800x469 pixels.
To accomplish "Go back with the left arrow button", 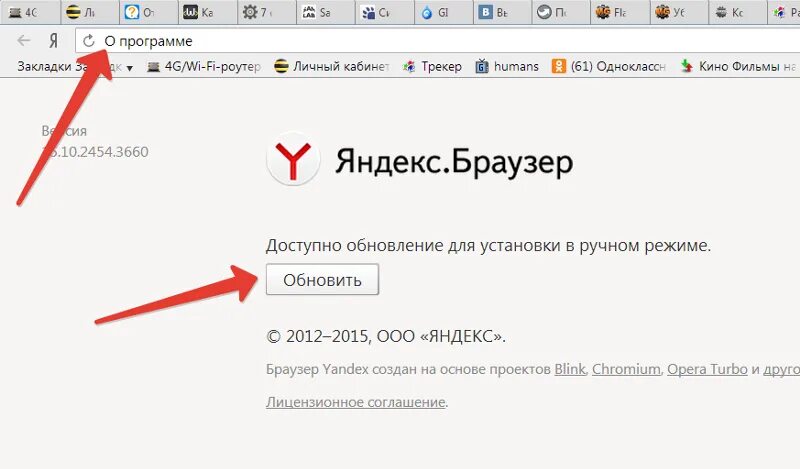I will point(23,41).
